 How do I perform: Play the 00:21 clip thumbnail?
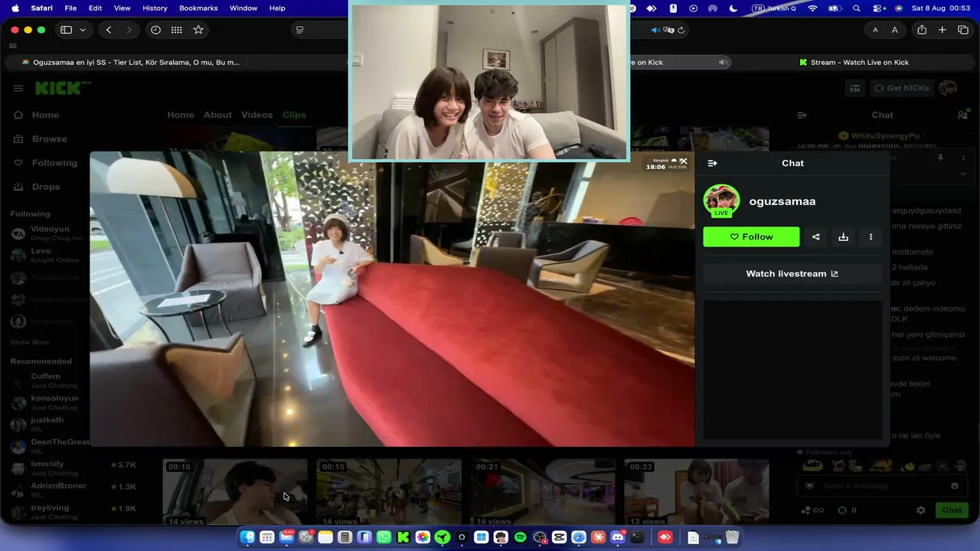pyautogui.click(x=543, y=491)
